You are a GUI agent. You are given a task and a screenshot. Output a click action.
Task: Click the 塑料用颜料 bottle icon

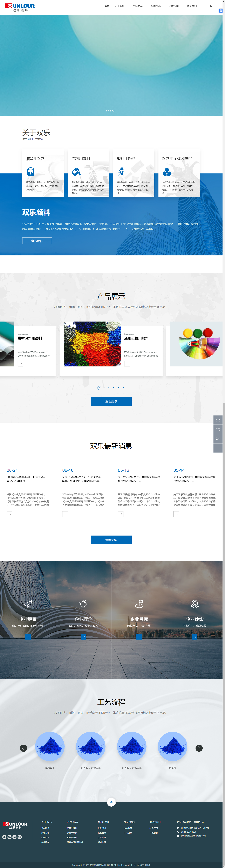point(121,172)
